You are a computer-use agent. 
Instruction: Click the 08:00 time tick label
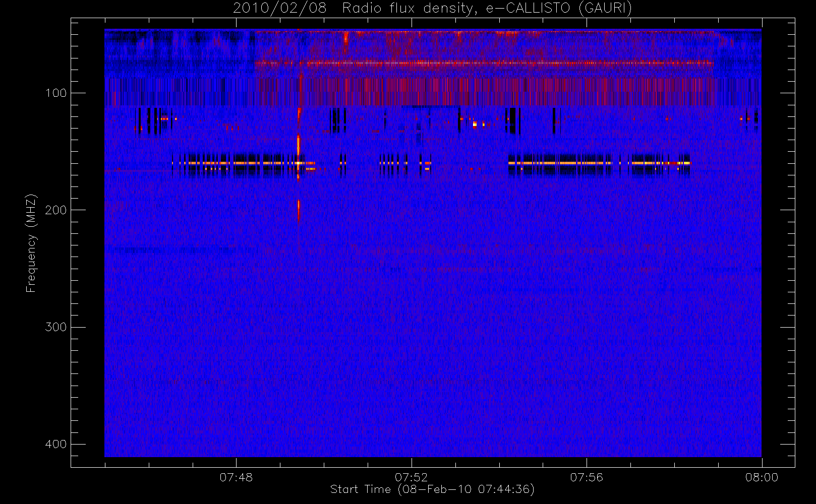[x=762, y=477]
